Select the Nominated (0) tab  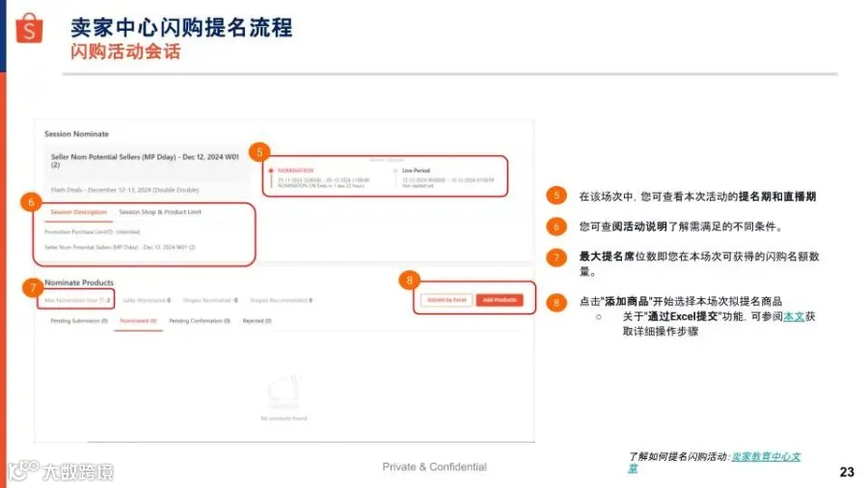(138, 321)
